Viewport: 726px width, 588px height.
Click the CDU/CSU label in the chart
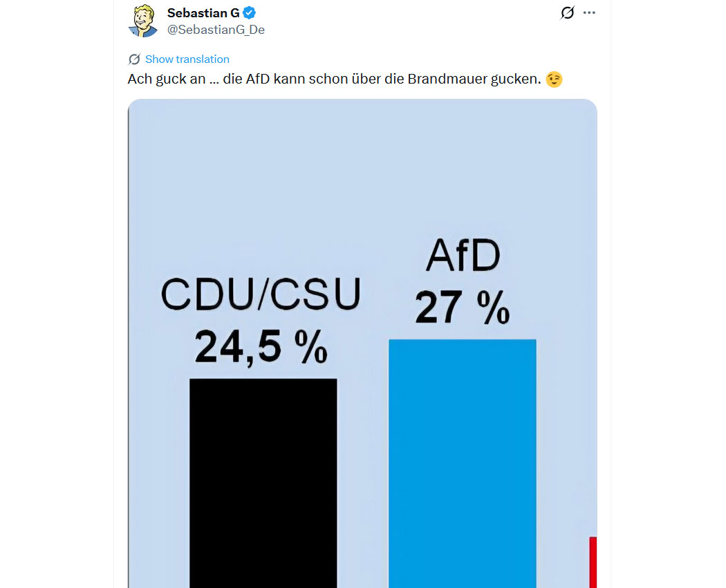(261, 295)
